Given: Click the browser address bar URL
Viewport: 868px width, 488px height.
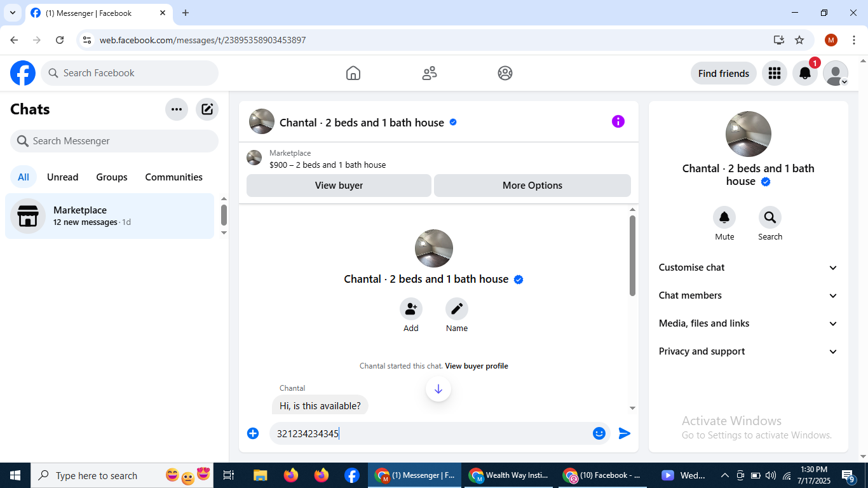Looking at the screenshot, I should (x=203, y=40).
